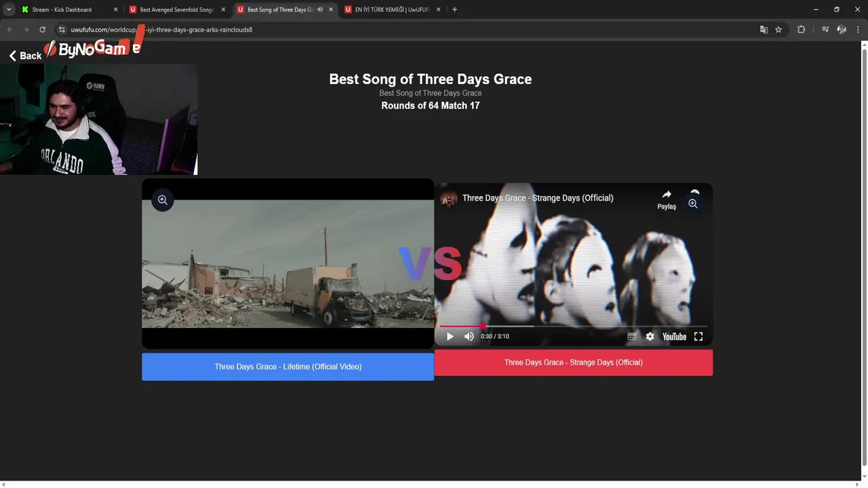Zoom in on the Strange Days video
Screen dimensions: 868x488
click(693, 203)
